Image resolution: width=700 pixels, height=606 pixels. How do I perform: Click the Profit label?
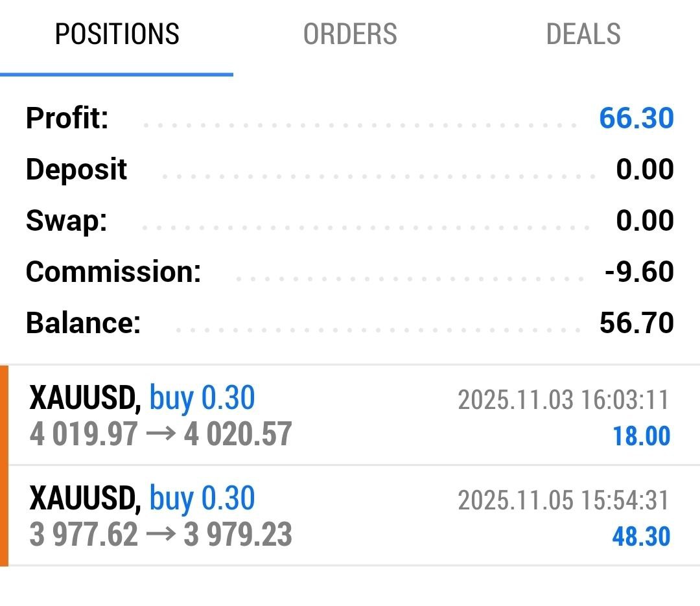(x=67, y=119)
